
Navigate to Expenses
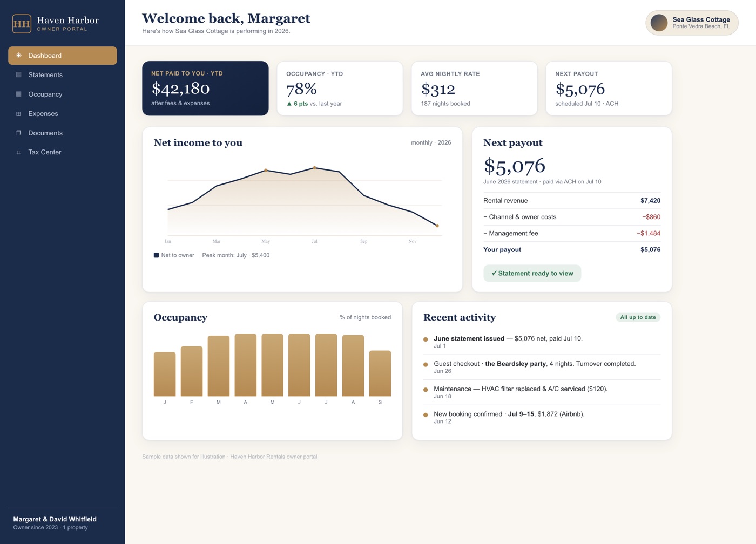coord(63,114)
